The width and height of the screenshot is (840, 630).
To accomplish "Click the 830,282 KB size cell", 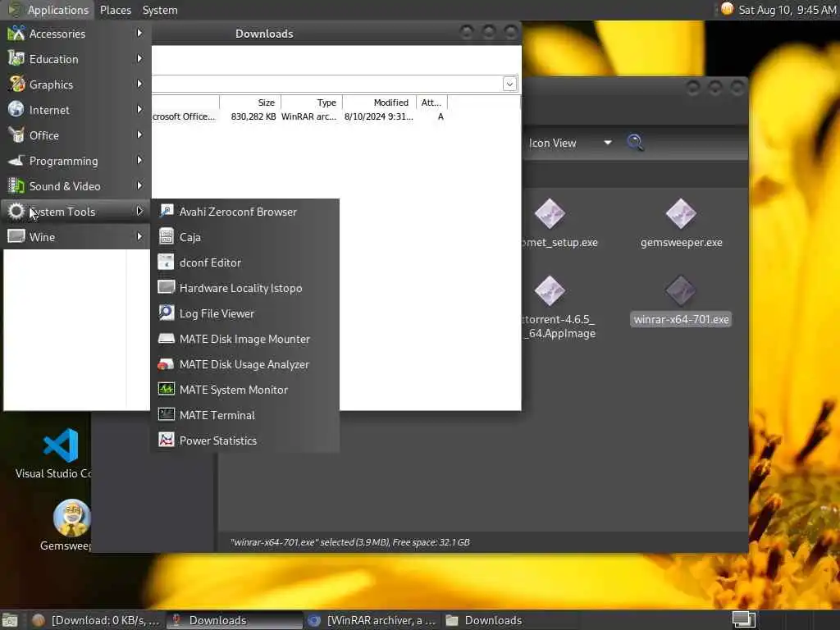I will click(253, 116).
